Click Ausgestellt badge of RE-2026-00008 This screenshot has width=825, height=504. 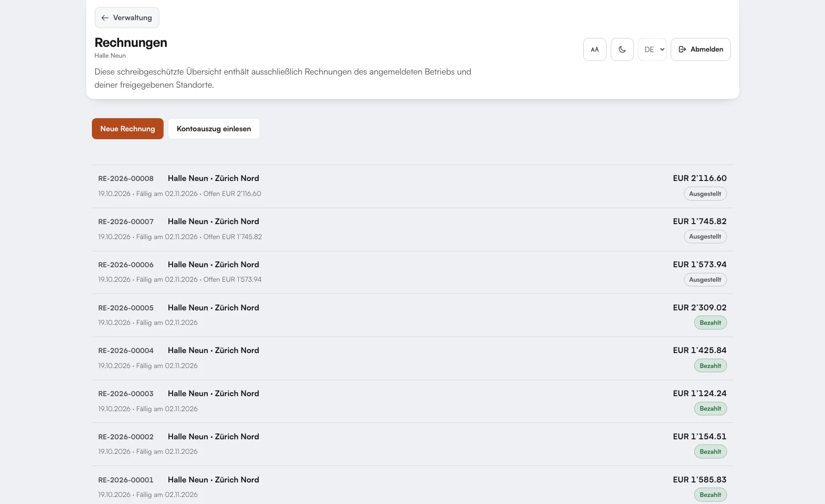click(x=705, y=194)
